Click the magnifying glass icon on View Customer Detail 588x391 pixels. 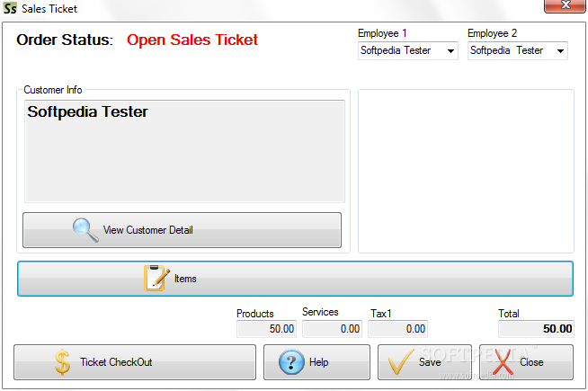coord(86,230)
